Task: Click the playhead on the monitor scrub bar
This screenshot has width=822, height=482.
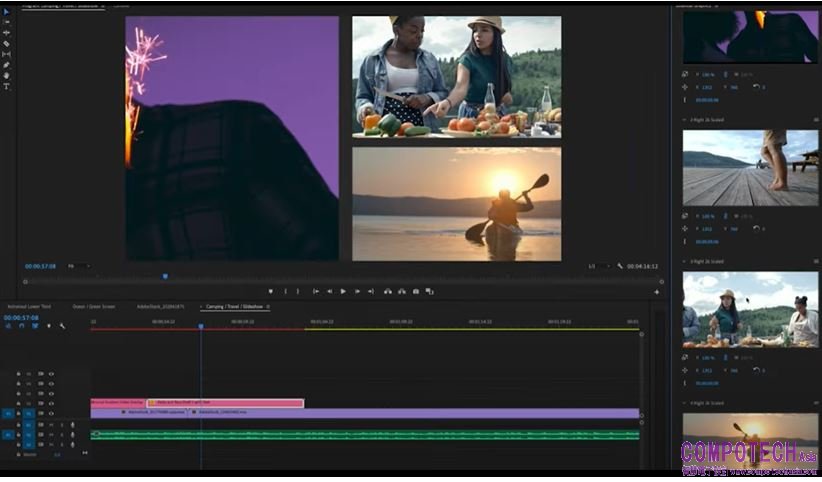Action: click(x=165, y=276)
